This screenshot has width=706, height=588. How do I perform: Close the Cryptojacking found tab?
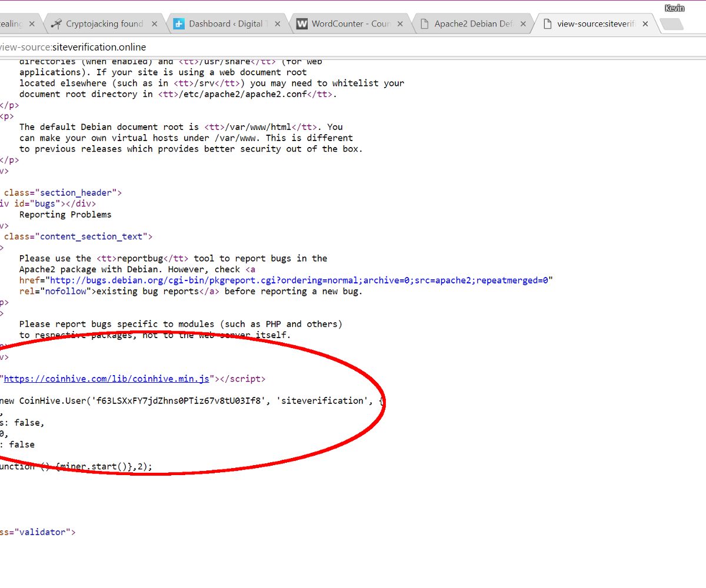click(x=155, y=24)
